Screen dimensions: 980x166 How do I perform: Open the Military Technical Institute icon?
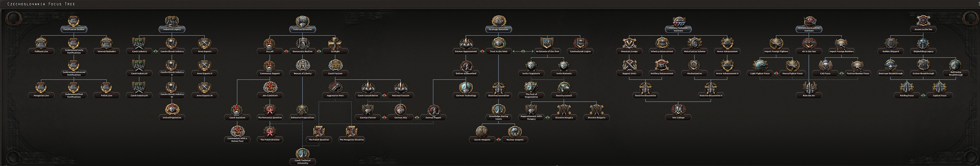678,21
